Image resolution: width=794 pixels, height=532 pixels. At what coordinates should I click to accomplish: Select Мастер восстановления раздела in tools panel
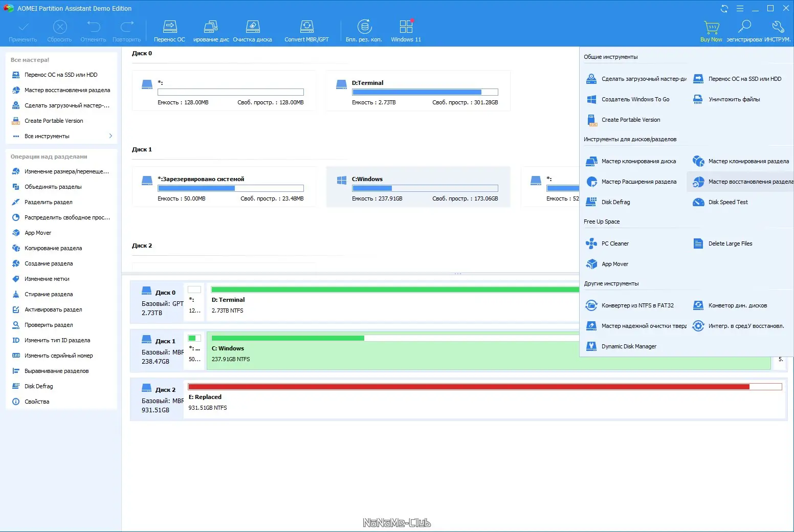[740, 182]
